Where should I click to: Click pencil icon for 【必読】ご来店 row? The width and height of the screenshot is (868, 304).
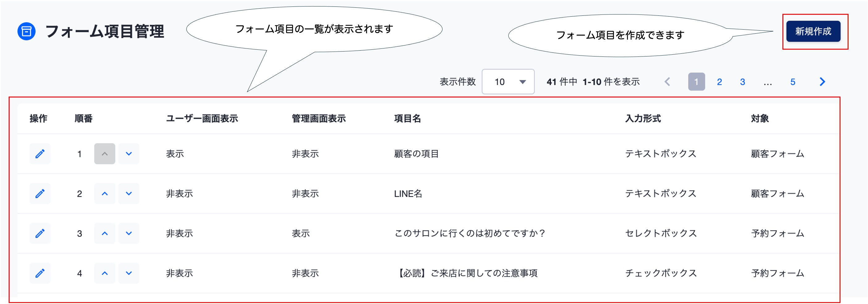40,273
